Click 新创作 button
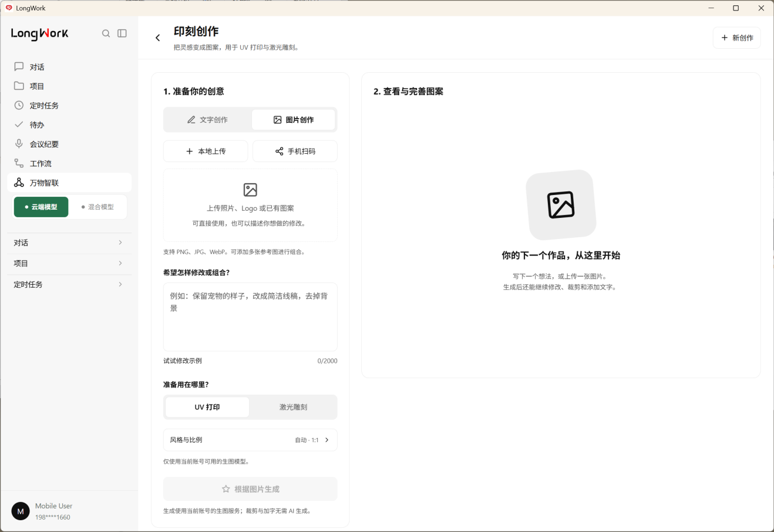Screen dimensions: 774x532 737,38
